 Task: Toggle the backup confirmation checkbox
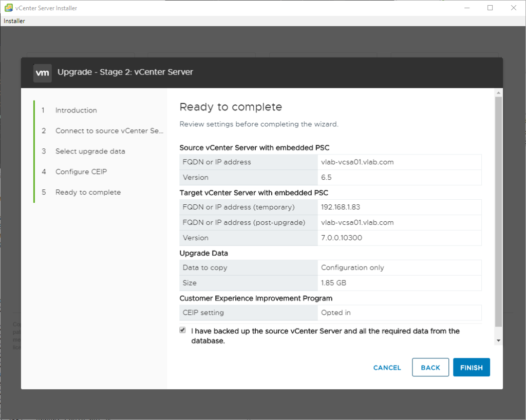[x=182, y=330]
